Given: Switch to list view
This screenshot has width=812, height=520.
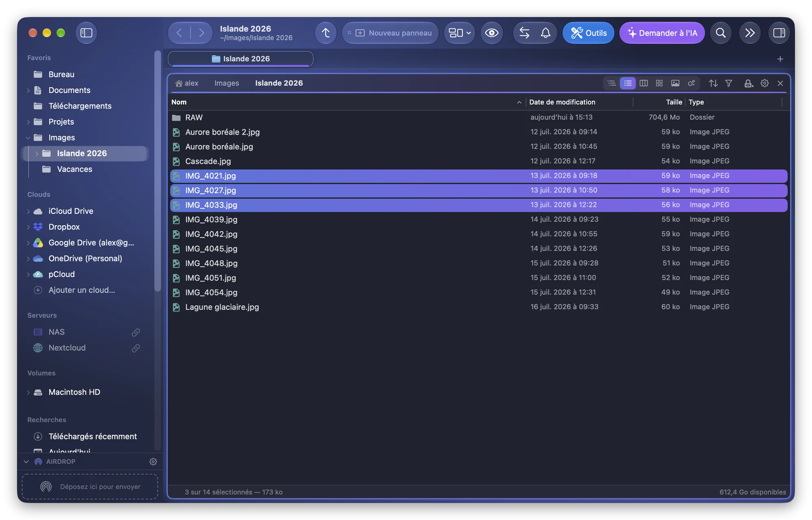Looking at the screenshot, I should click(628, 83).
